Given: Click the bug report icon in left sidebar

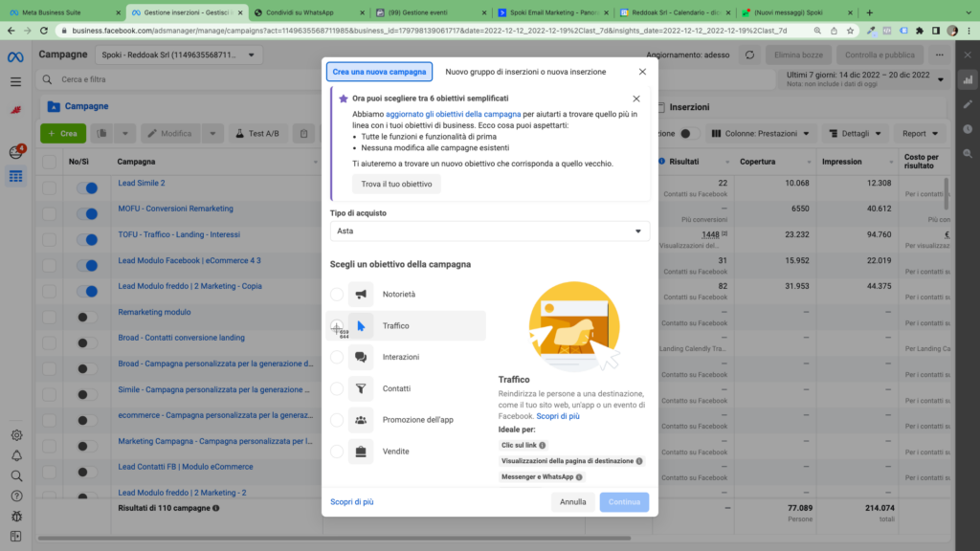Looking at the screenshot, I should (x=16, y=515).
